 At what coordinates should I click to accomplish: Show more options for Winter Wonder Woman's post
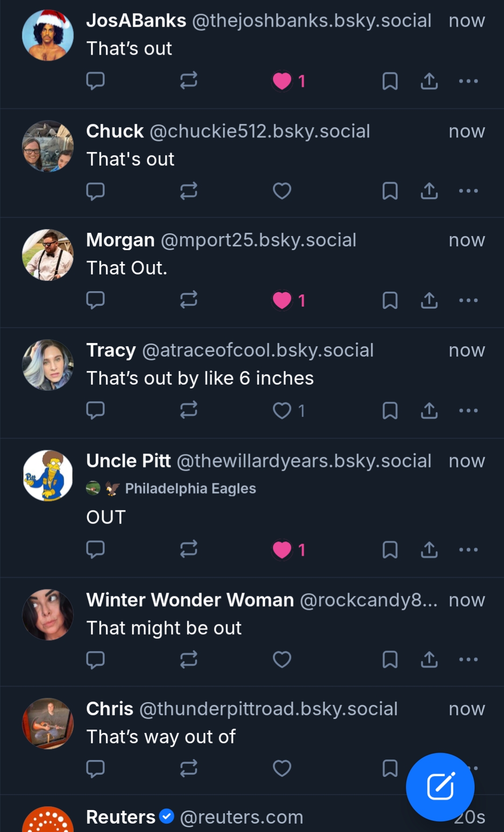(x=468, y=660)
